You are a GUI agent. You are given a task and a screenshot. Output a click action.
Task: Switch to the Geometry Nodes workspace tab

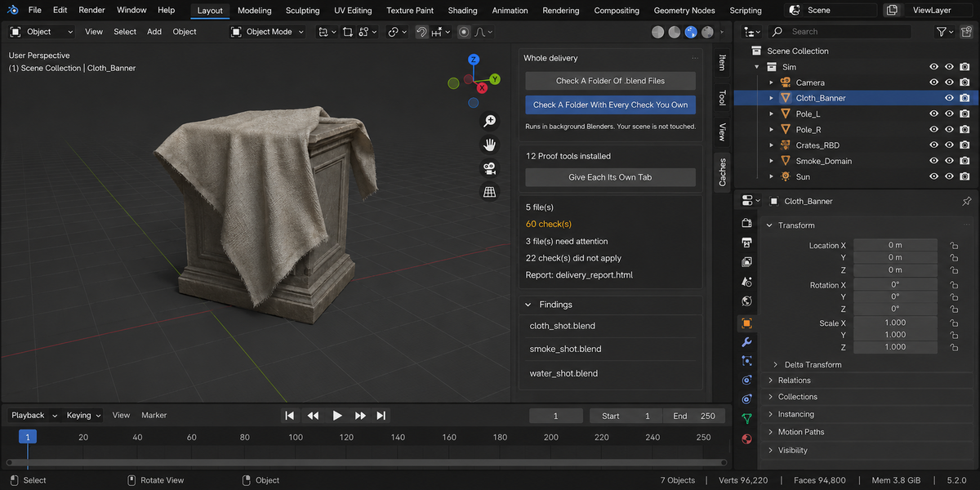point(684,11)
